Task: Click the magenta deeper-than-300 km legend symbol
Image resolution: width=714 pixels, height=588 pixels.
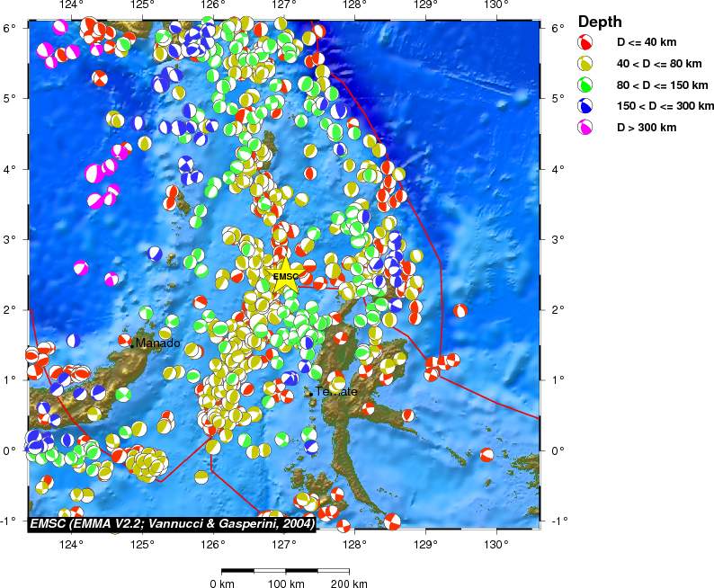Action: click(x=585, y=128)
